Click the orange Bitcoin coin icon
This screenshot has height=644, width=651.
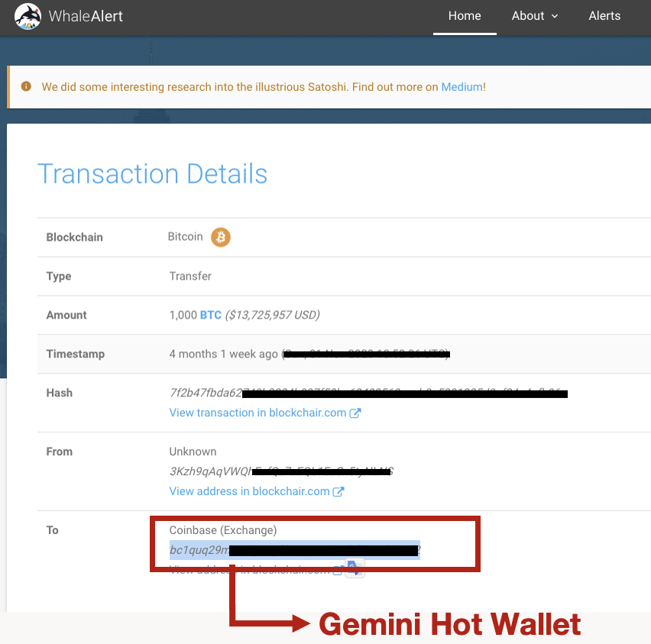tap(221, 237)
